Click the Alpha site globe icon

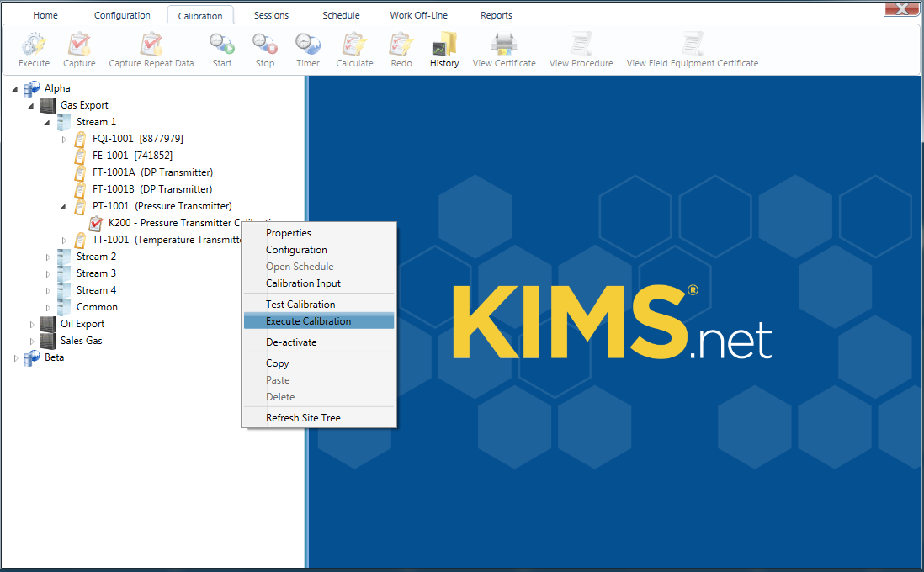tap(32, 88)
